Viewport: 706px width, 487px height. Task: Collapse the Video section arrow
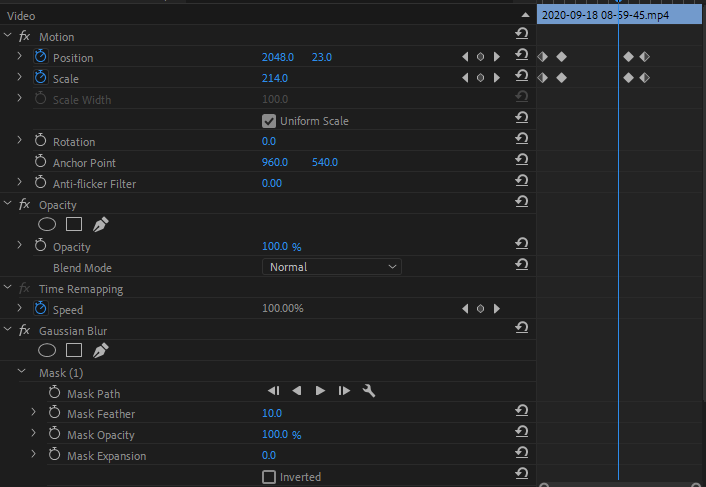coord(525,15)
